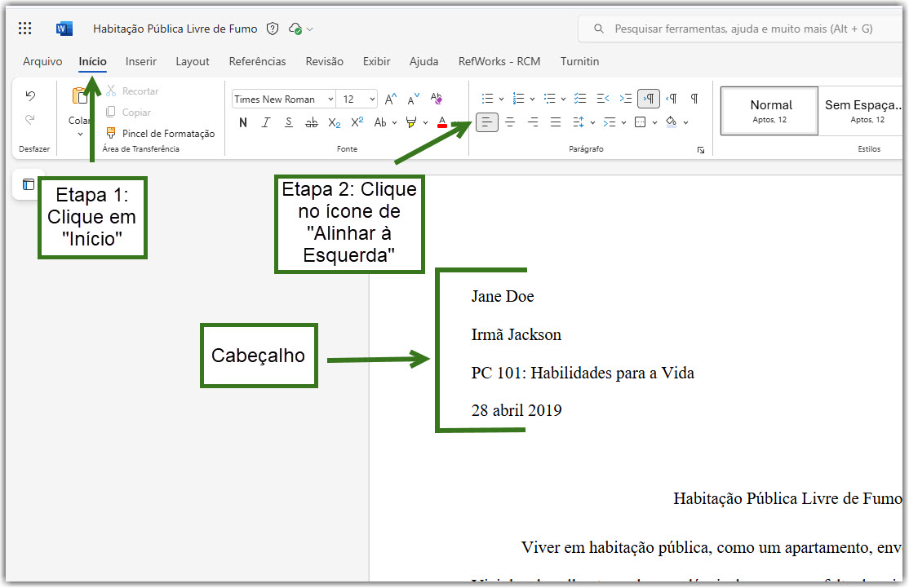Click the Word logo icon

pyautogui.click(x=64, y=29)
